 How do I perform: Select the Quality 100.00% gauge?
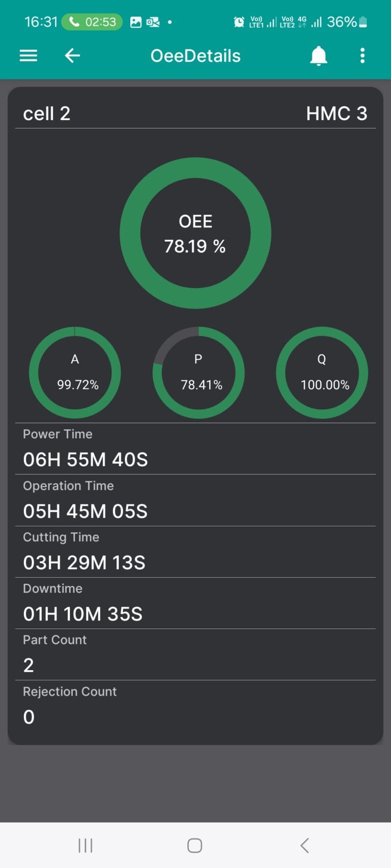pos(322,373)
